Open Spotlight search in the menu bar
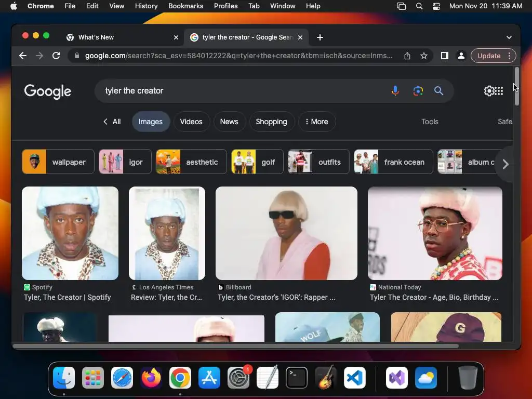The image size is (532, 399). [419, 6]
